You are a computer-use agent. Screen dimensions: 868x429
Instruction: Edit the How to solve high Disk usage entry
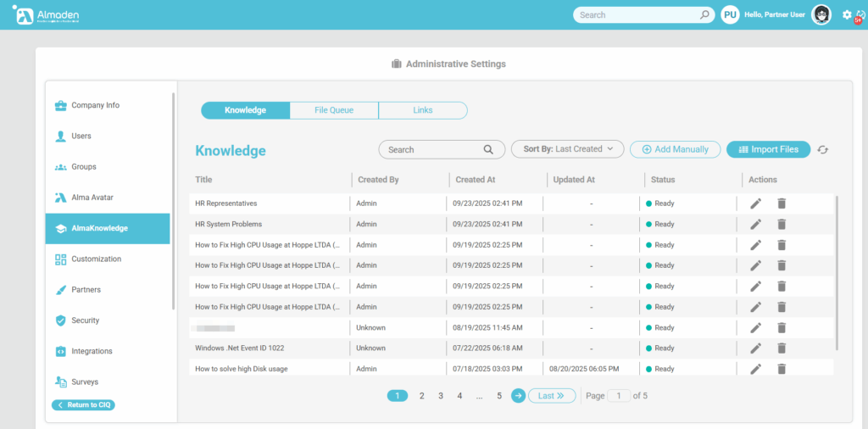(755, 369)
